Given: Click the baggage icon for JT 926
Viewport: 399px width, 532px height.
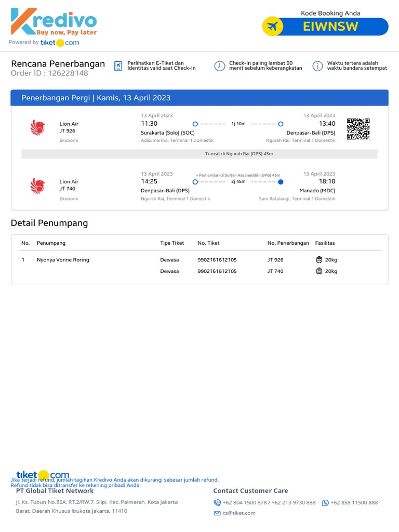Looking at the screenshot, I should click(319, 260).
